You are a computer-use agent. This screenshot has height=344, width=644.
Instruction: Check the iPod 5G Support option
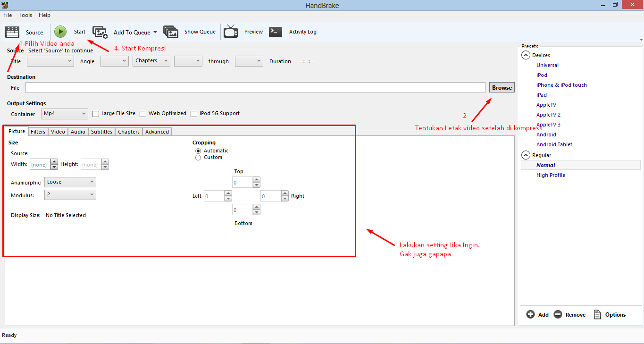[194, 114]
